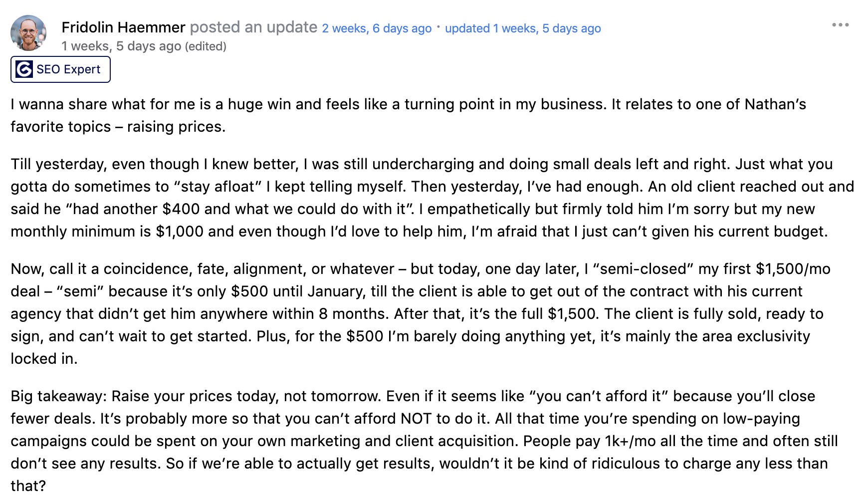Click the logo icon in SEO Expert badge
The image size is (868, 502).
24,69
